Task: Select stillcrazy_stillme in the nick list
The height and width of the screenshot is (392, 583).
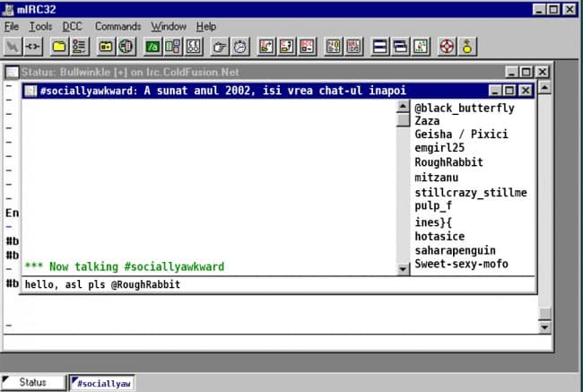Action: pos(471,193)
